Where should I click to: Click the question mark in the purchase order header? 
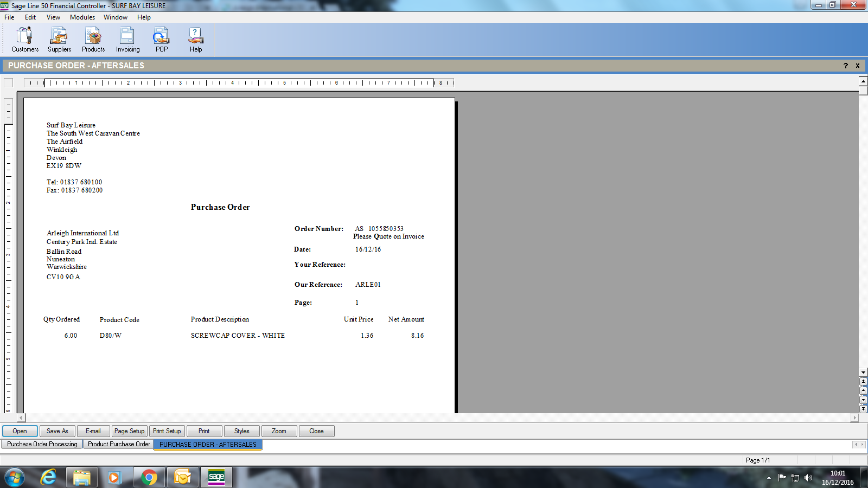click(x=845, y=66)
